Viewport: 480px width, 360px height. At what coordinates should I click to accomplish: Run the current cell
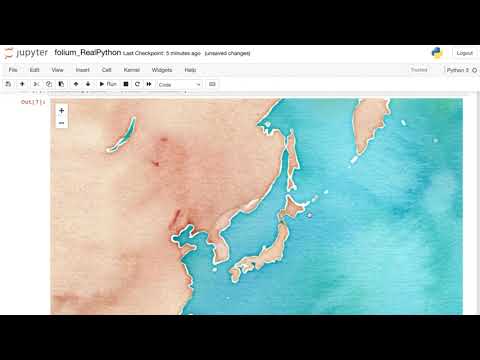(108, 84)
